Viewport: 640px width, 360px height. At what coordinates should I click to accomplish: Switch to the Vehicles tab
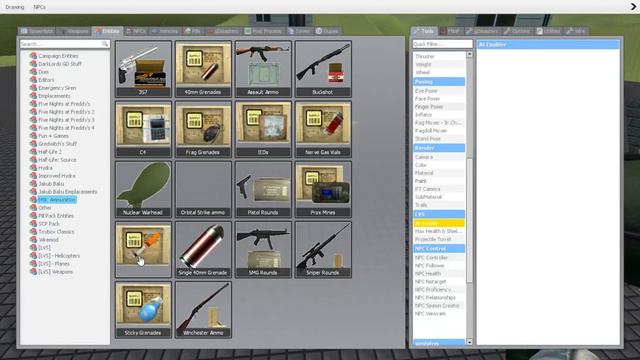click(x=165, y=31)
